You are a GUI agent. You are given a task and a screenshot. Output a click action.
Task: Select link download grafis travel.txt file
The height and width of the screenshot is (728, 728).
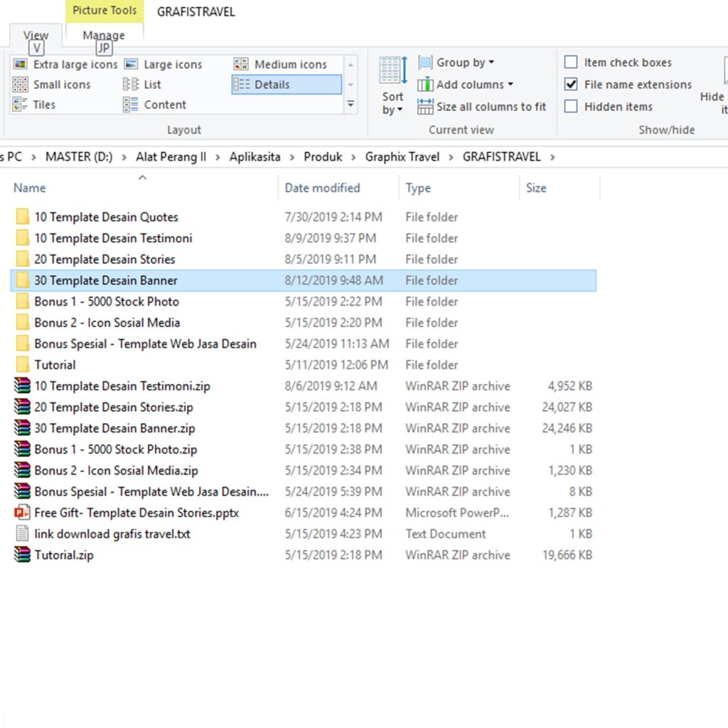click(x=112, y=534)
